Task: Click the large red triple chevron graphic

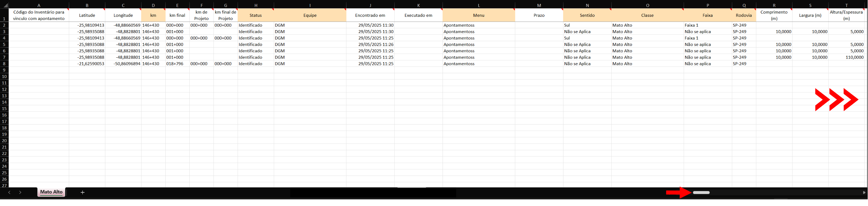Action: (836, 100)
